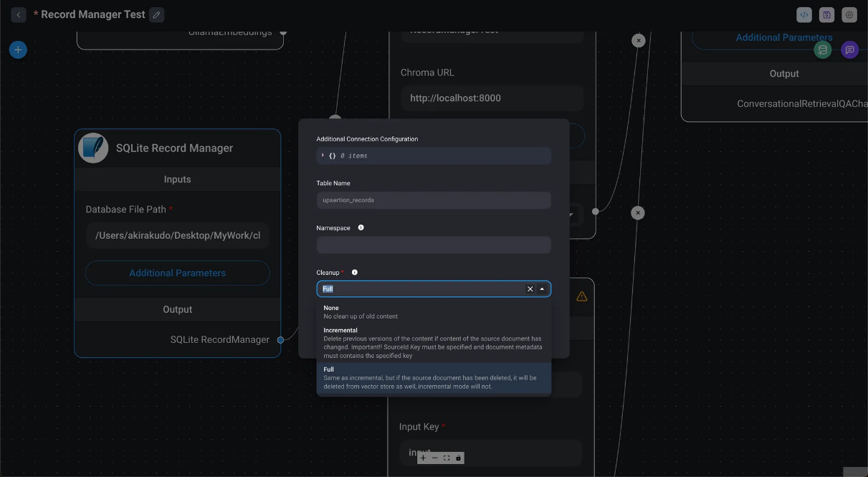Click the Table Name input field

point(433,200)
